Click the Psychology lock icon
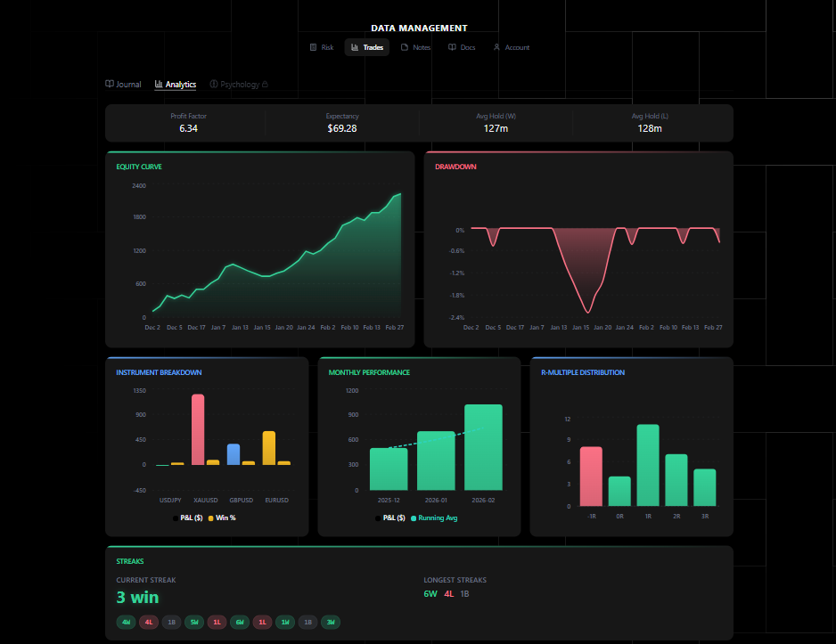The height and width of the screenshot is (644, 836). pos(265,85)
